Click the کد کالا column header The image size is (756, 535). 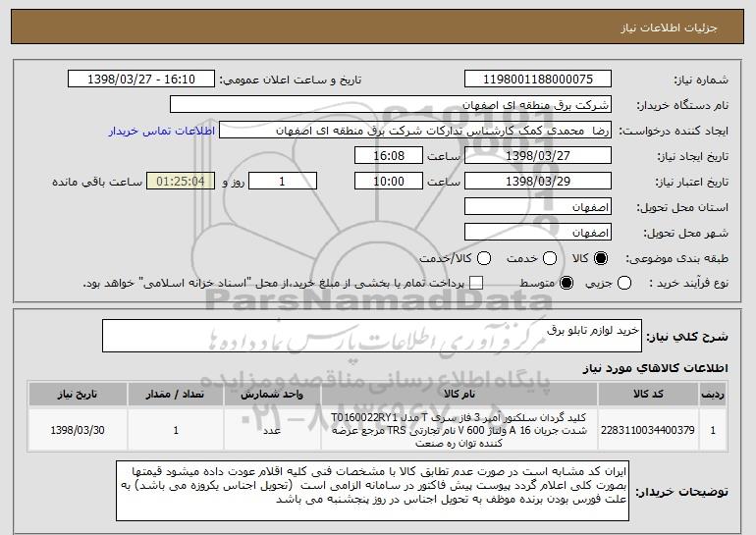(648, 395)
